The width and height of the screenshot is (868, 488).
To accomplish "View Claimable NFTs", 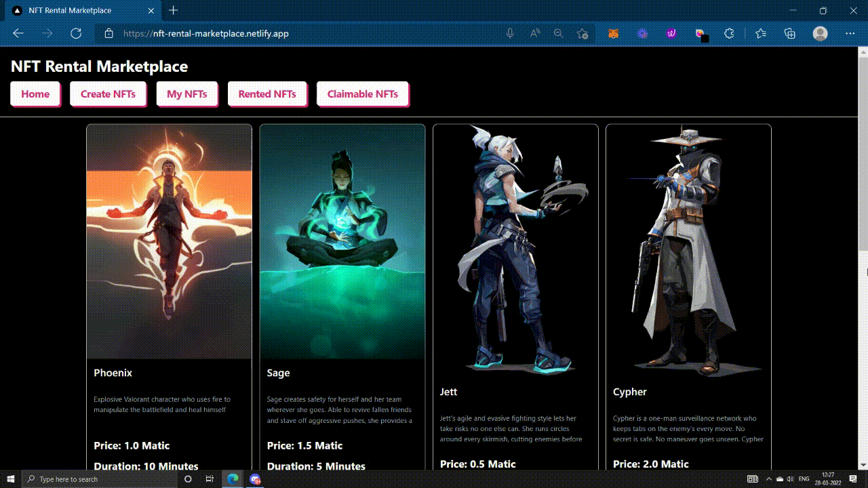I will (x=363, y=94).
